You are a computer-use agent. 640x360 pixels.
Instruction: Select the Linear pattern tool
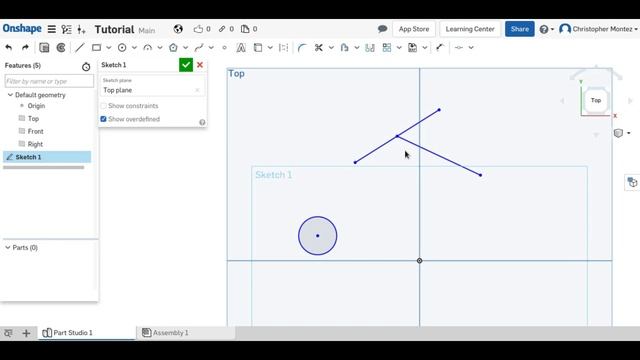[387, 48]
